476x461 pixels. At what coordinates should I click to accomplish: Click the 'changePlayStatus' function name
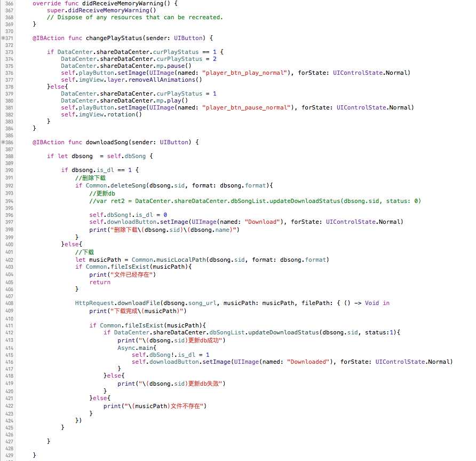114,38
